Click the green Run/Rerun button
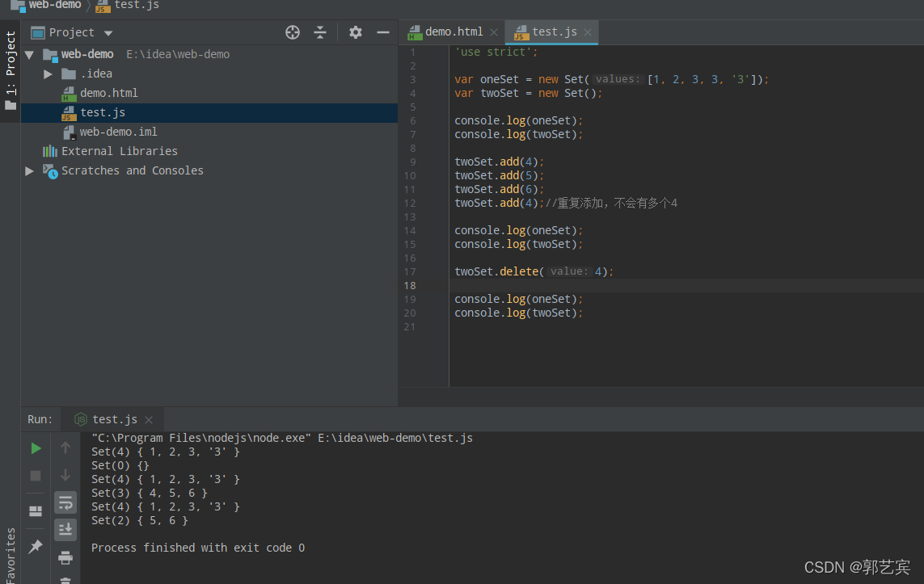924x584 pixels. [x=36, y=448]
